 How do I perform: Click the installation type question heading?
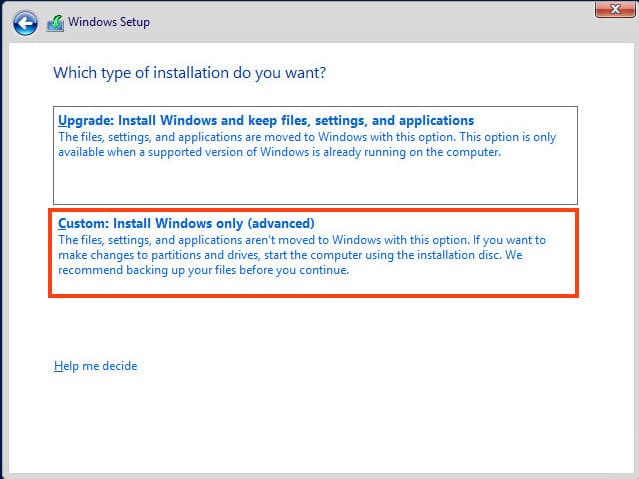(189, 73)
